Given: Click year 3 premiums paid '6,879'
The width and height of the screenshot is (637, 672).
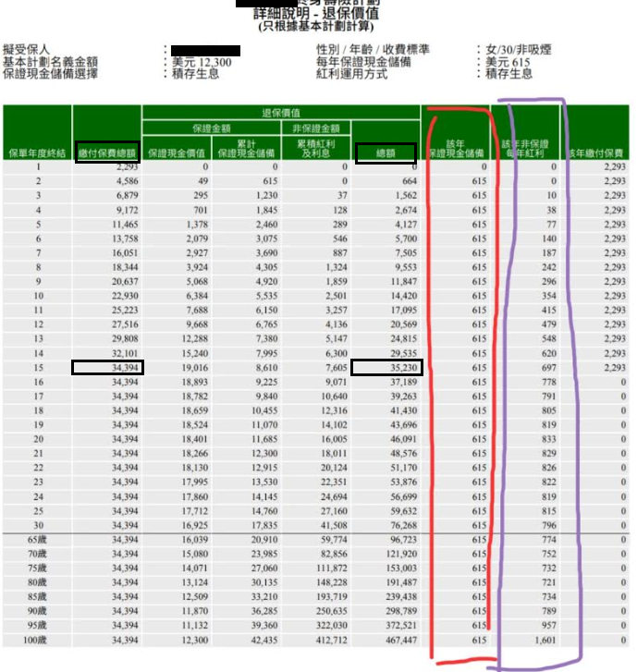Looking at the screenshot, I should pyautogui.click(x=128, y=195).
